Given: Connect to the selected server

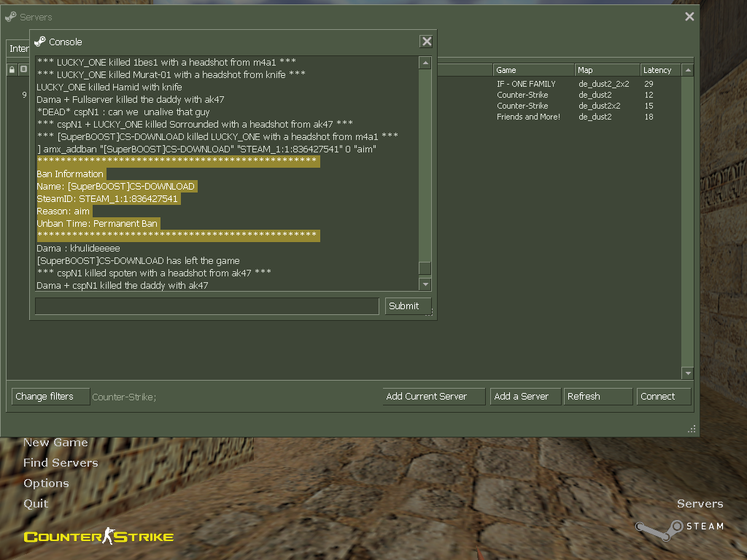Looking at the screenshot, I should click(x=664, y=397).
